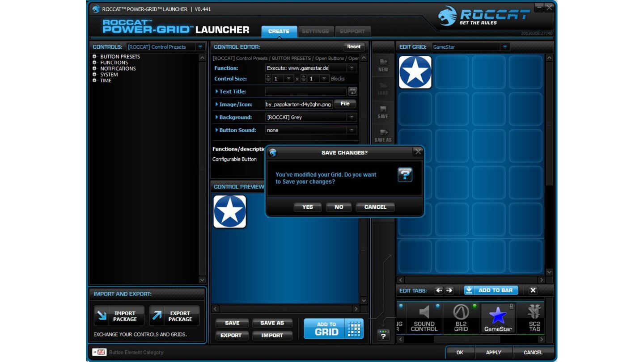This screenshot has width=644, height=362.
Task: Click the star button in the Edit Grid
Action: 415,72
